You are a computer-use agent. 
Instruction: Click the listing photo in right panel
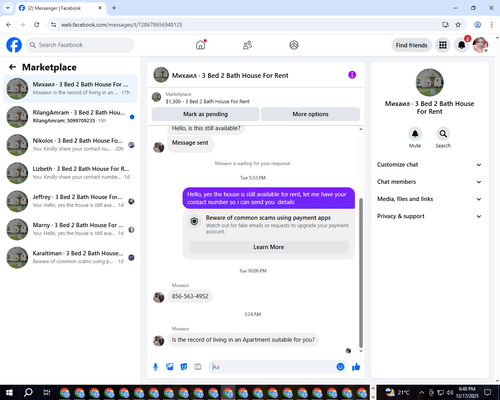(429, 82)
